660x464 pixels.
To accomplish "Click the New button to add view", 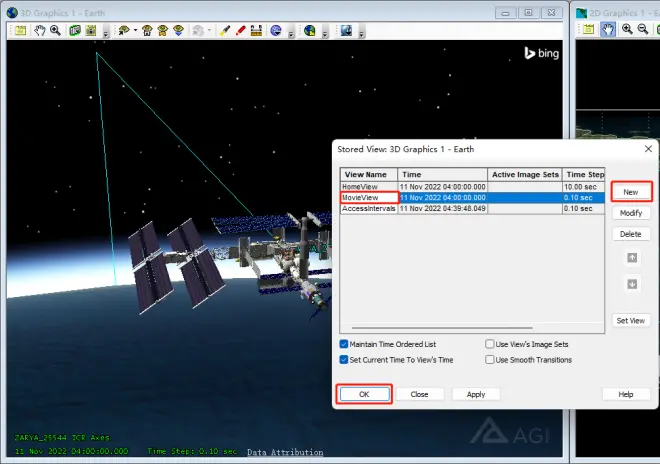I will tap(631, 192).
